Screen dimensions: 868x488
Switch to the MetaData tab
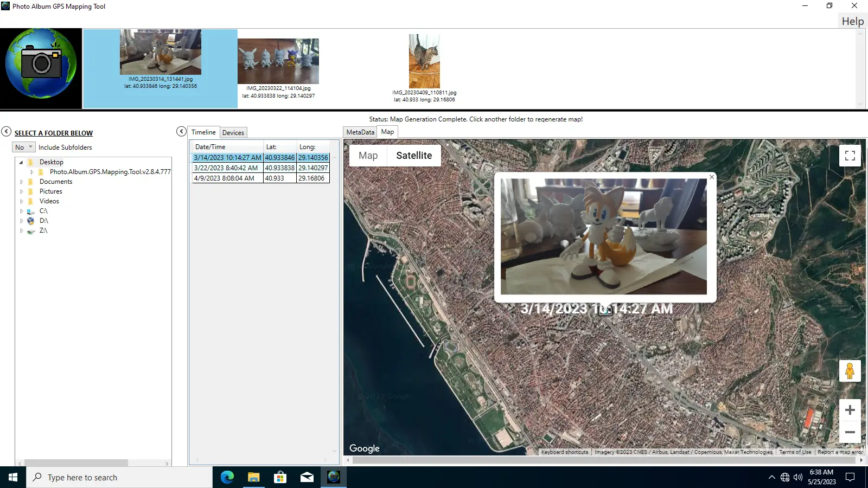[359, 131]
